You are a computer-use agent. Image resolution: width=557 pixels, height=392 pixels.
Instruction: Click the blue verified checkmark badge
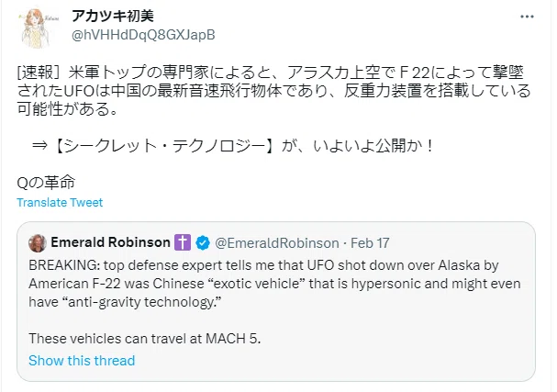click(x=203, y=243)
